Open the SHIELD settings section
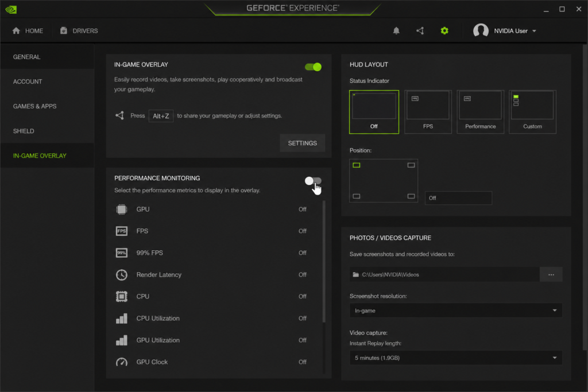This screenshot has height=392, width=588. coord(47,131)
